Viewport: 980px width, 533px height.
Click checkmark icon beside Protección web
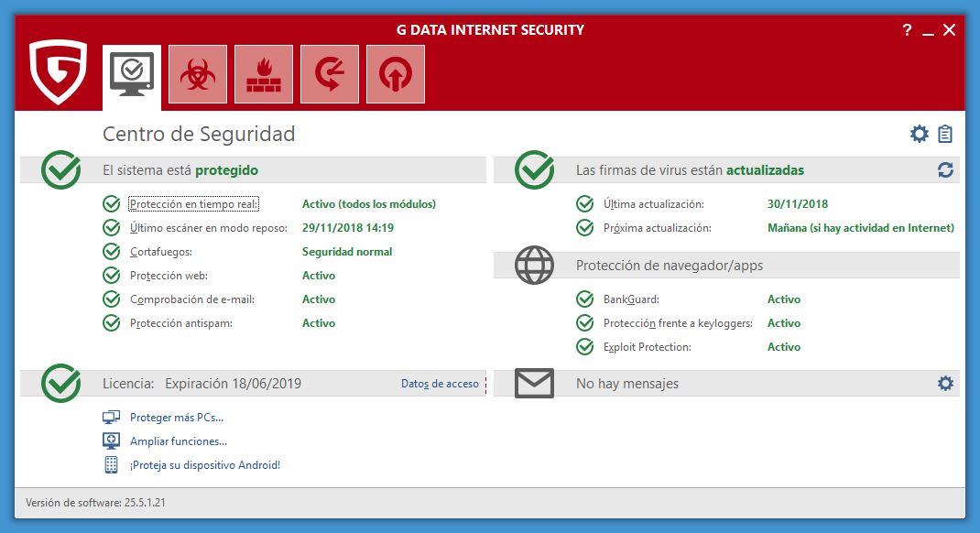coord(111,275)
